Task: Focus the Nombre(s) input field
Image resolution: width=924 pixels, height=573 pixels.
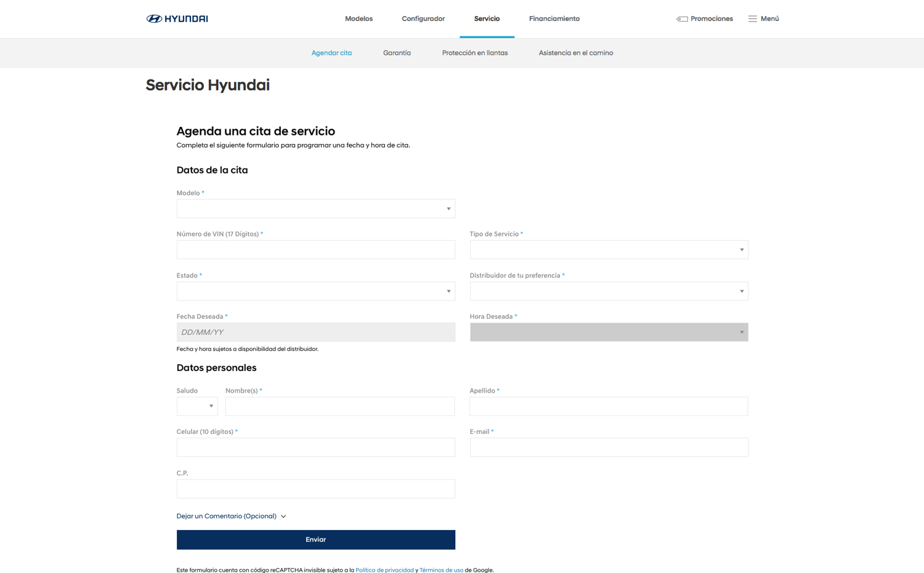Action: [340, 406]
